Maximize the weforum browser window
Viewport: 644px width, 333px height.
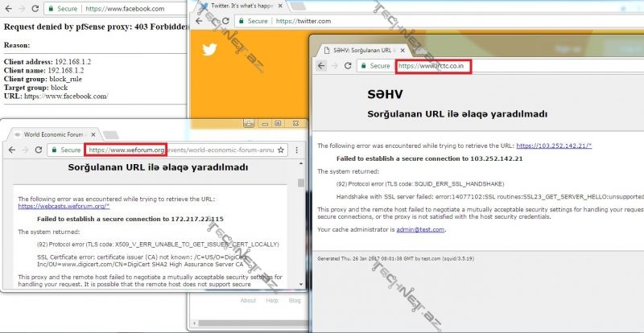click(278, 124)
